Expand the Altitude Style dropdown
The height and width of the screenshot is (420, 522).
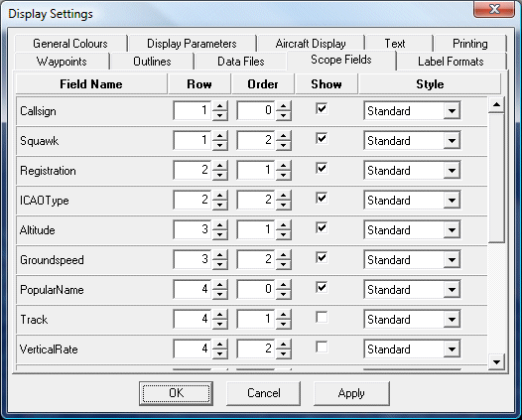(x=453, y=230)
